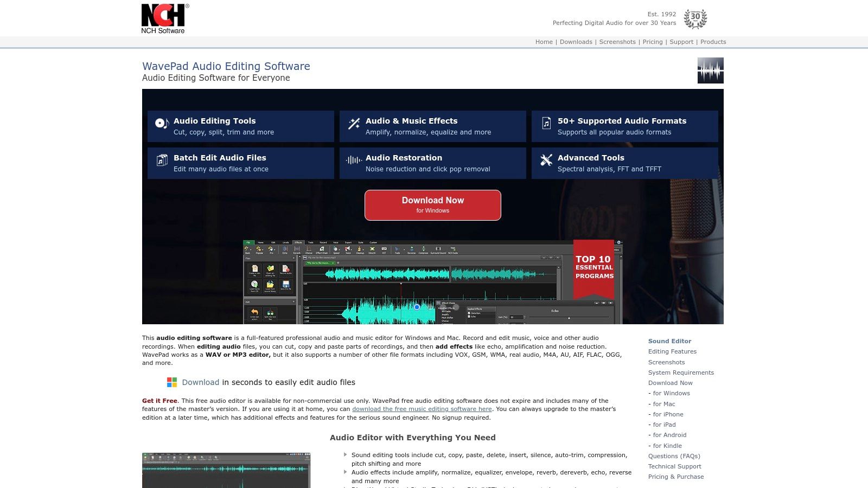Select the for Mac sidebar link

(x=664, y=404)
